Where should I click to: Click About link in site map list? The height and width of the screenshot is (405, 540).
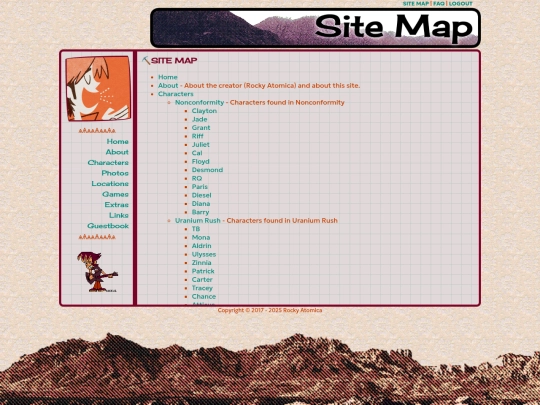click(168, 85)
